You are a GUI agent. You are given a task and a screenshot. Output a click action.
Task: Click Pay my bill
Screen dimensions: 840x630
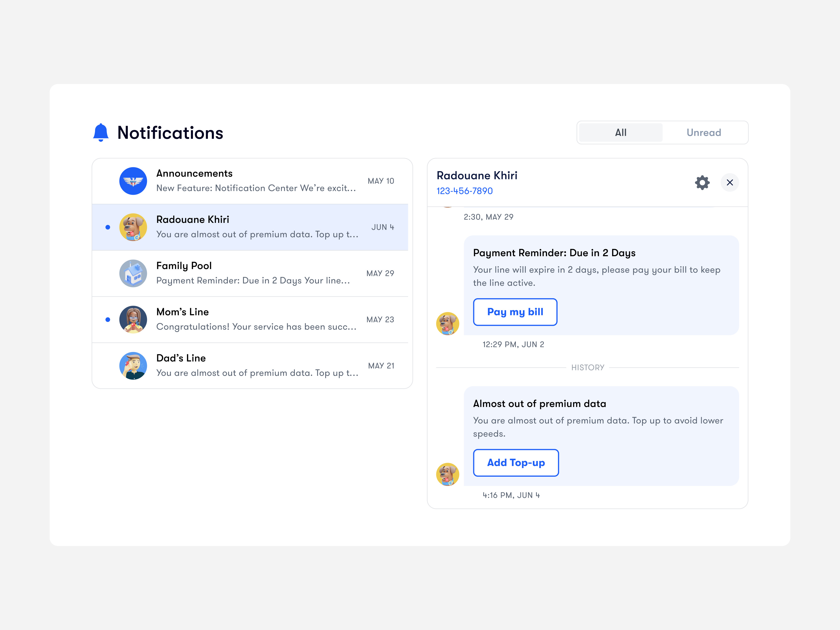[x=515, y=312]
